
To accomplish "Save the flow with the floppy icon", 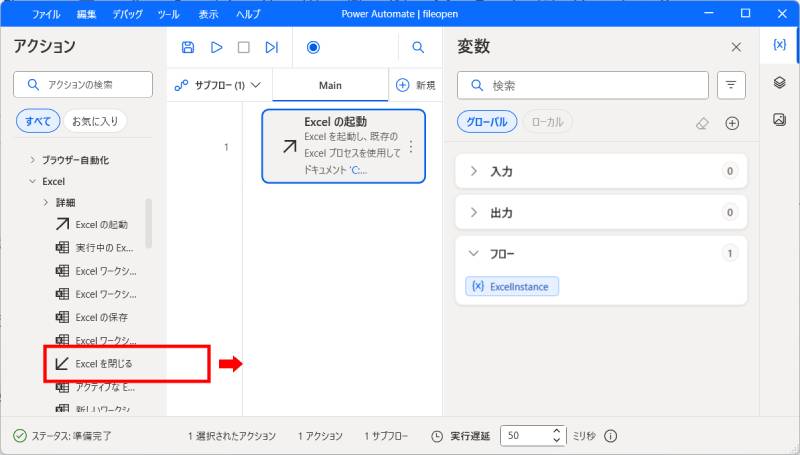I will click(188, 47).
